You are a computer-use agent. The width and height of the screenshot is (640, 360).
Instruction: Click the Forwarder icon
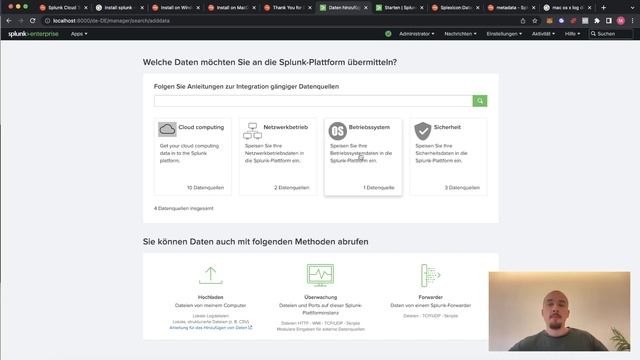tap(430, 275)
